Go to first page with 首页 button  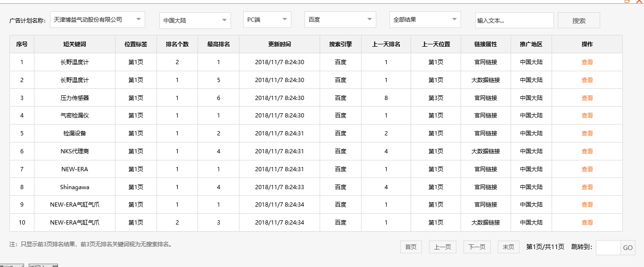[411, 247]
